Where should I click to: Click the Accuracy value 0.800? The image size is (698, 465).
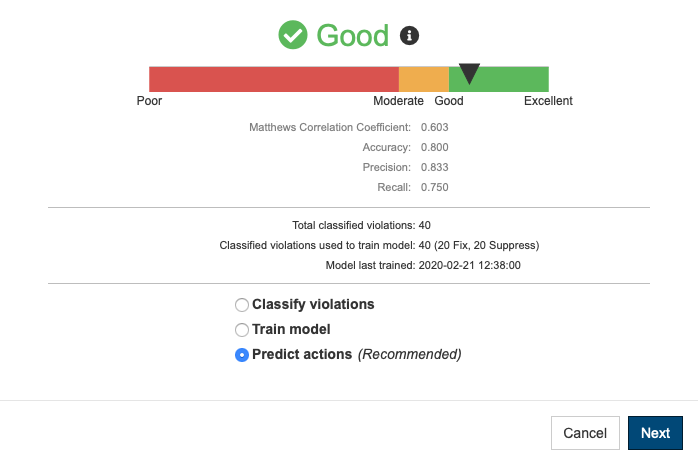tap(434, 147)
